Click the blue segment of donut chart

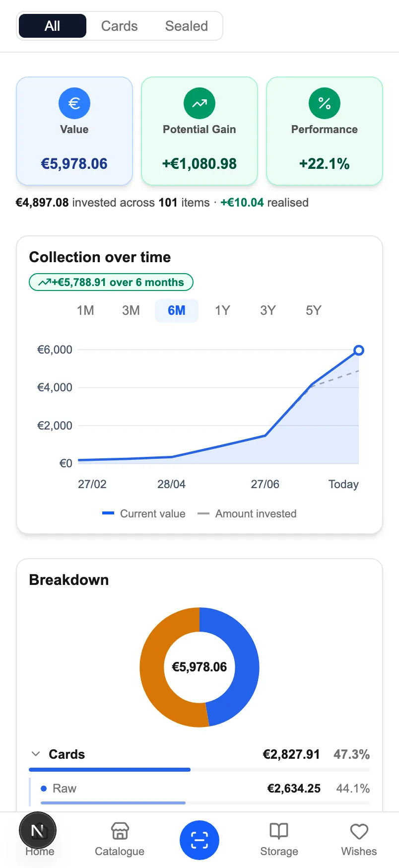(x=246, y=665)
